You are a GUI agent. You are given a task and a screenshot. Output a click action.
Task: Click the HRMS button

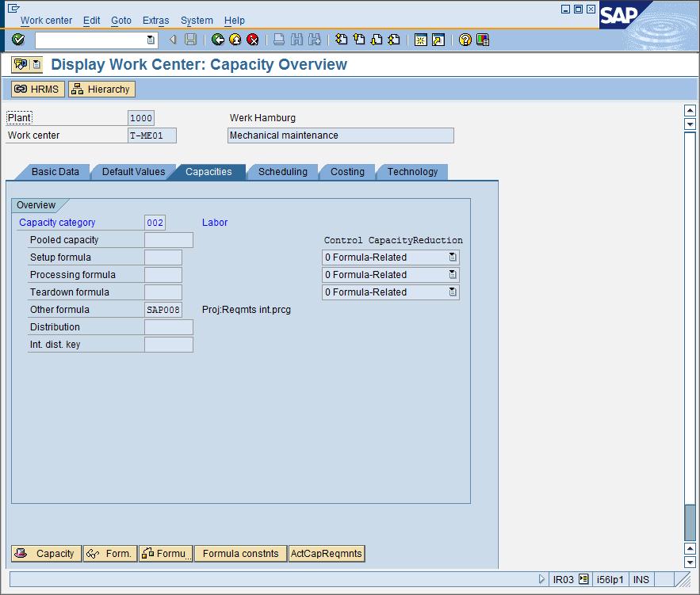pyautogui.click(x=38, y=90)
